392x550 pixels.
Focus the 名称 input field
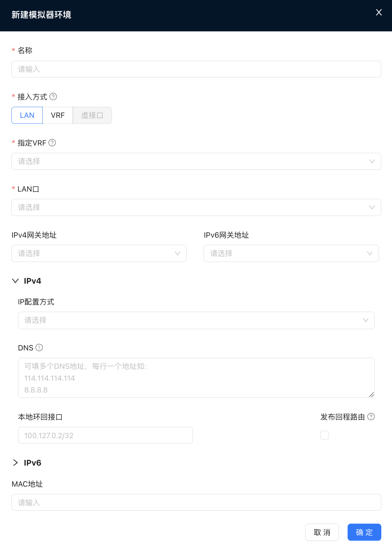click(196, 69)
